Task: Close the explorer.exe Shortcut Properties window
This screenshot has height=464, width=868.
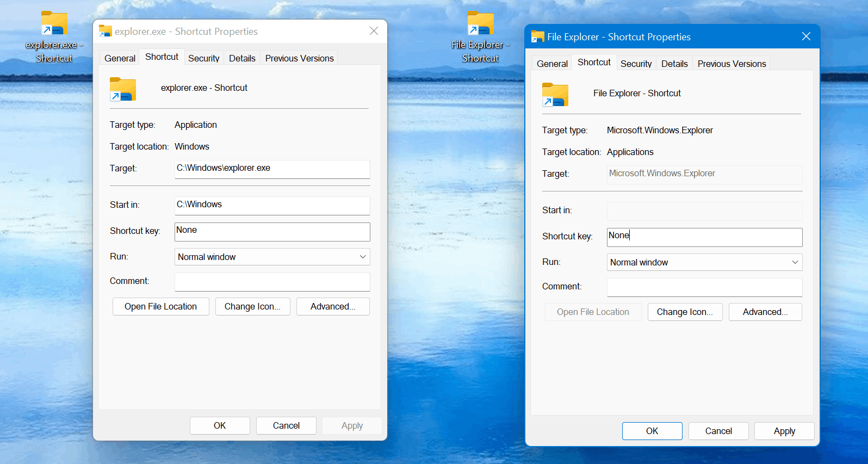Action: pyautogui.click(x=374, y=31)
